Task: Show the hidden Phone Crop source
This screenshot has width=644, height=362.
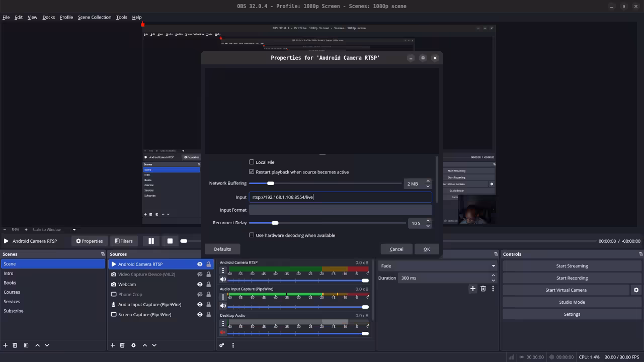Action: click(x=200, y=294)
